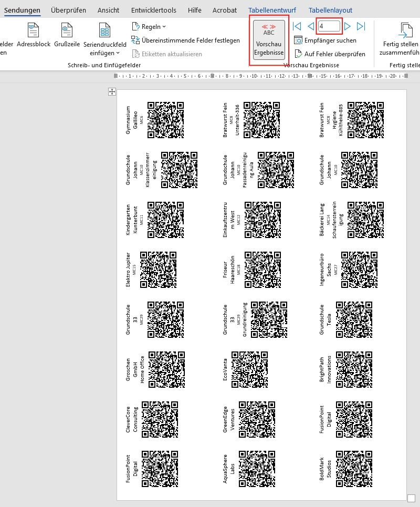Click the Fertig stellen und zusammenführen icon
420x507 pixels.
(x=405, y=32)
